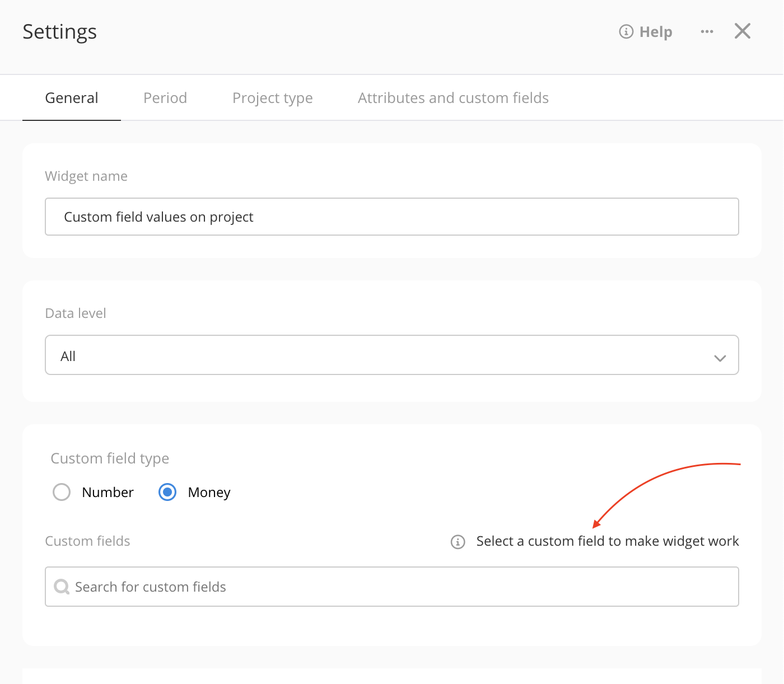Click the chevron arrow in Data level
Image resolution: width=784 pixels, height=684 pixels.
720,358
